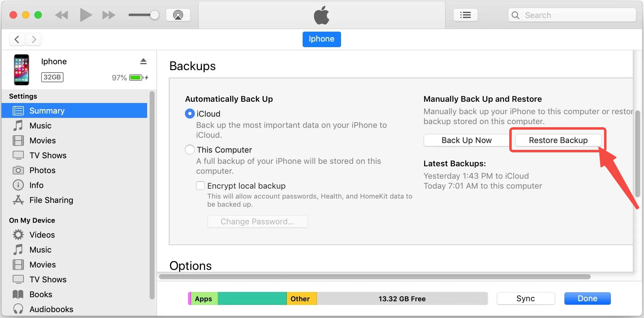Click Restore Backup button
644x318 pixels.
tap(558, 140)
